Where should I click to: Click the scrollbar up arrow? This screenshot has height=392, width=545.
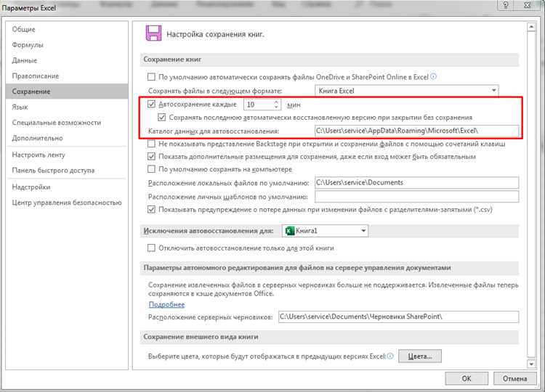[x=530, y=27]
